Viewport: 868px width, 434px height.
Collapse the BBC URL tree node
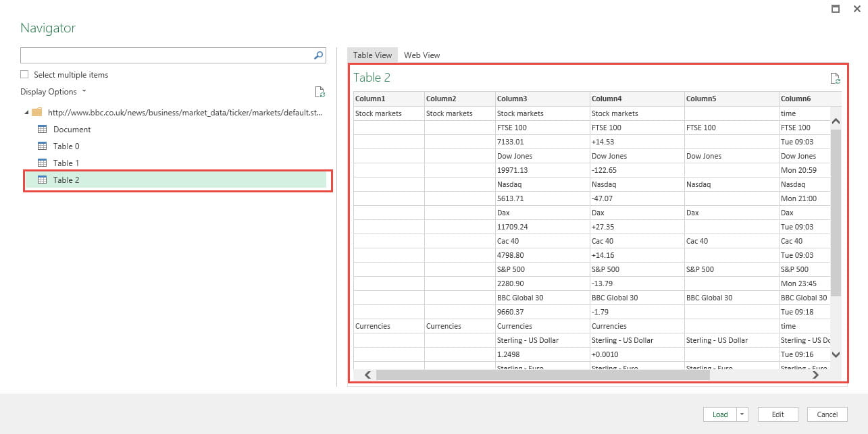[x=26, y=112]
